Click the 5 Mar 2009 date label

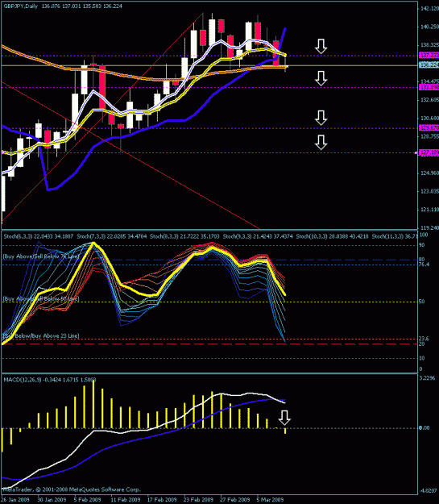point(270,500)
